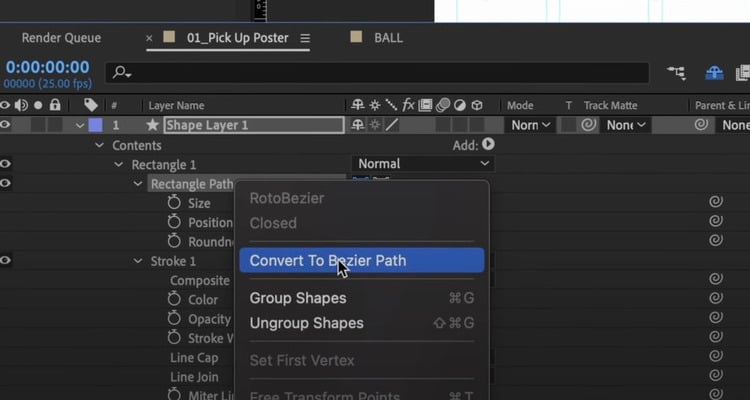750x400 pixels.
Task: Click the Parent pick whip on Shape Layer 1
Action: (701, 125)
